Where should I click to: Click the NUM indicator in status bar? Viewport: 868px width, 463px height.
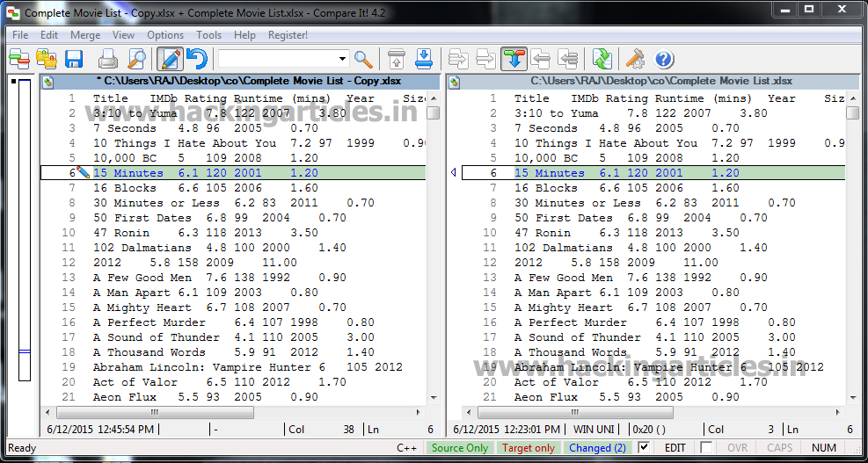point(824,448)
